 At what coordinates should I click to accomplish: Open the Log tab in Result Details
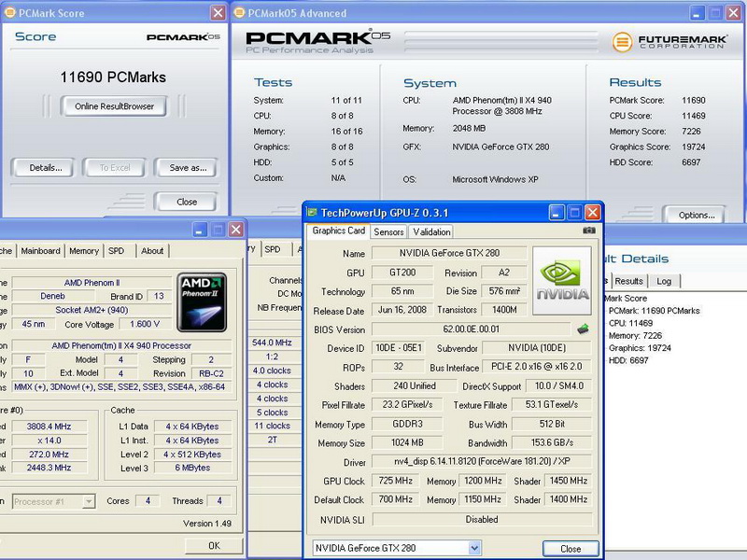[664, 281]
